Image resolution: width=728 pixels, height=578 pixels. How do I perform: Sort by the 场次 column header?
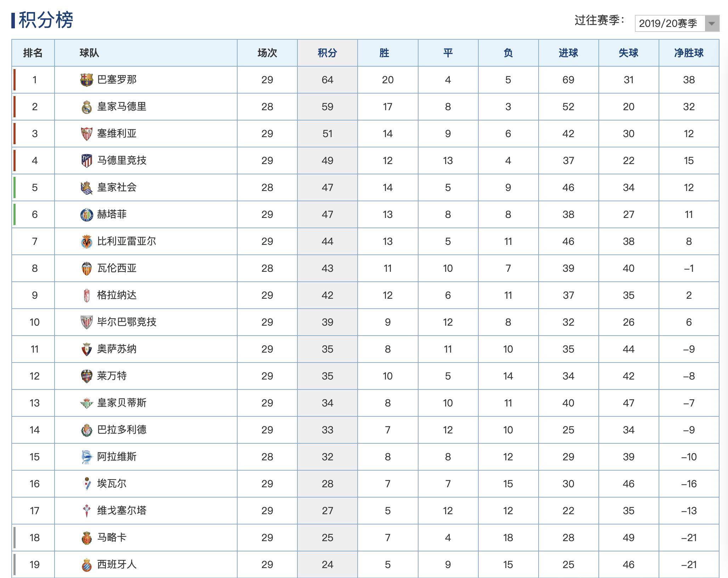(267, 53)
